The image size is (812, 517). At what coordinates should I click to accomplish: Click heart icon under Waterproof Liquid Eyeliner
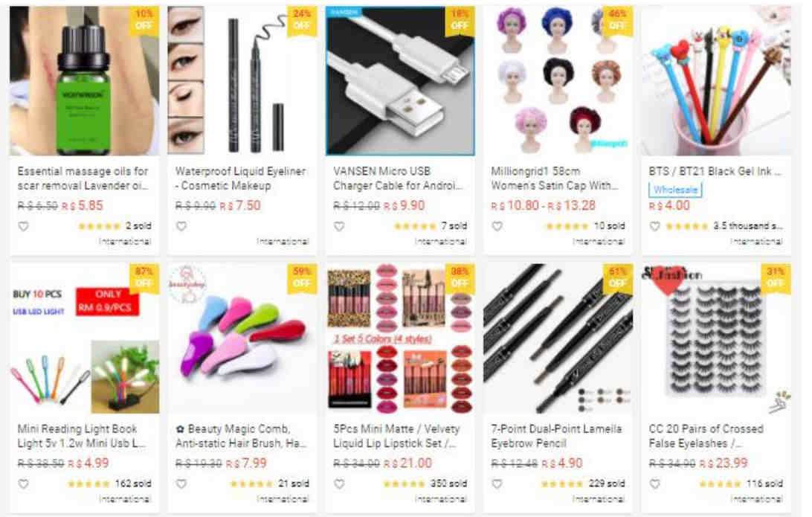pos(181,226)
